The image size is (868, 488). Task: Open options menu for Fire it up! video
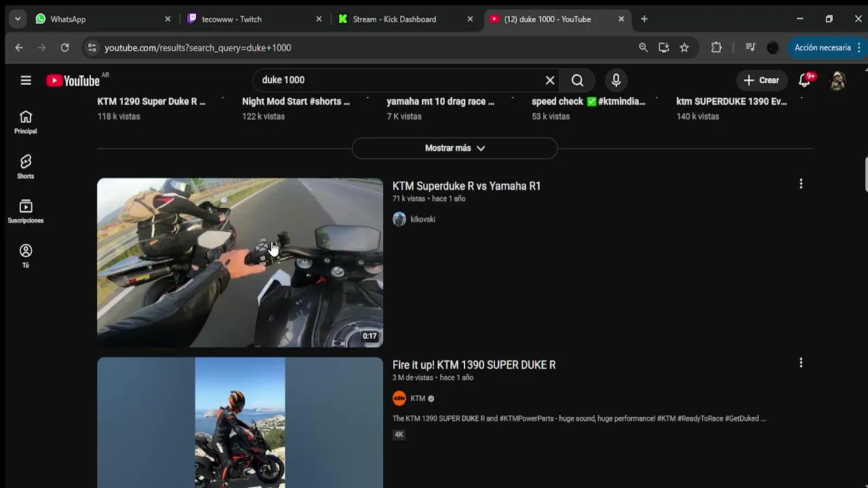point(801,363)
